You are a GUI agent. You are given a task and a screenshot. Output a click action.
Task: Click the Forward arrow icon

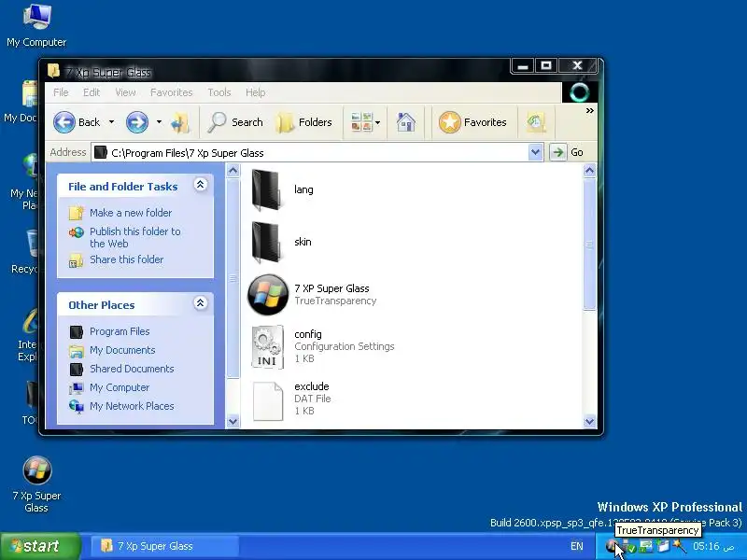(x=136, y=122)
